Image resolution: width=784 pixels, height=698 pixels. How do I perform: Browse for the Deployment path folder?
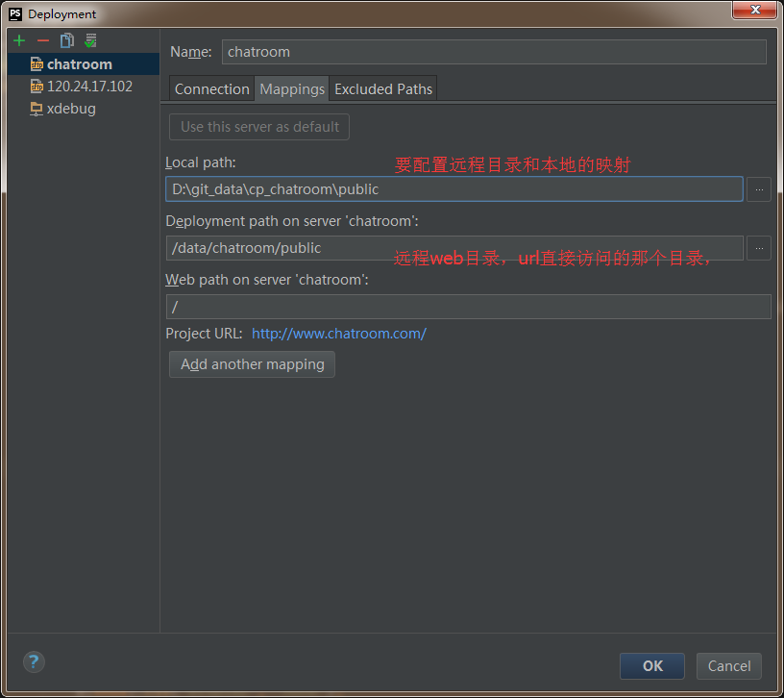coord(759,247)
